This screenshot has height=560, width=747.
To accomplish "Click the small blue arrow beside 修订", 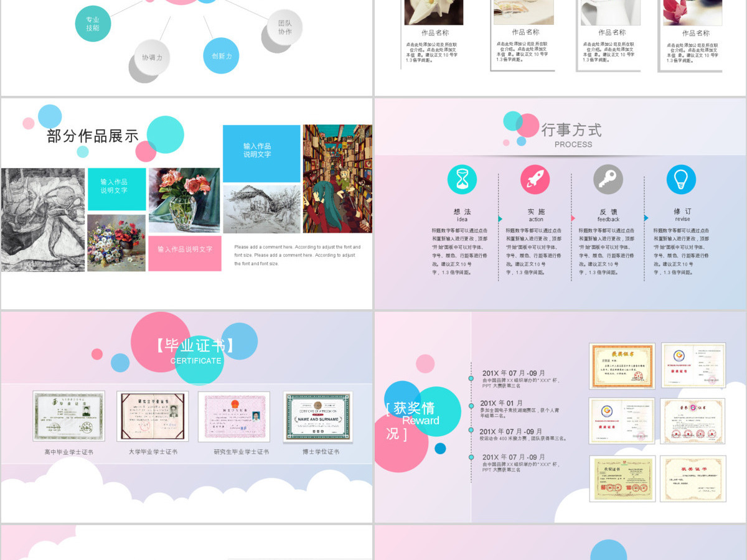I will [646, 218].
